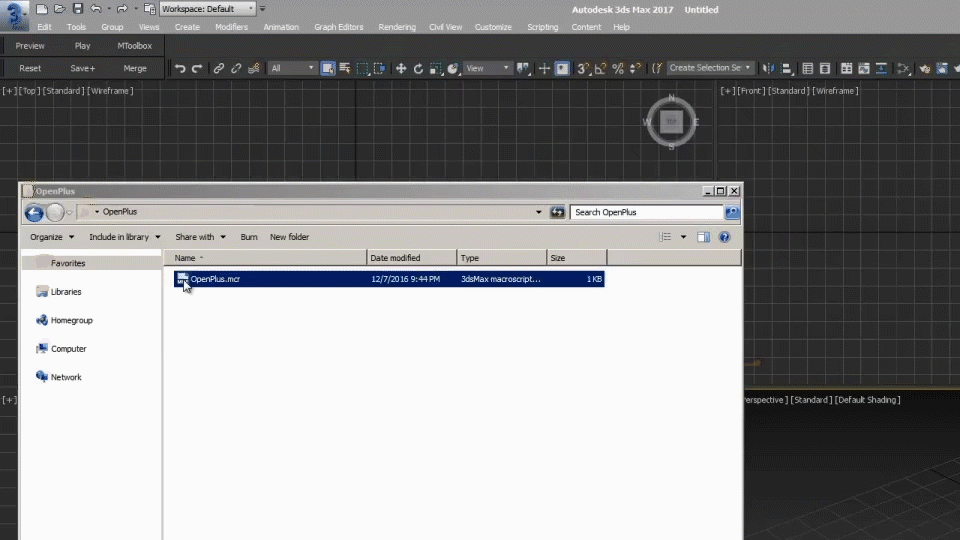Screen dimensions: 960x540
Task: Click the Burn button in Explorer toolbar
Action: pyautogui.click(x=249, y=237)
